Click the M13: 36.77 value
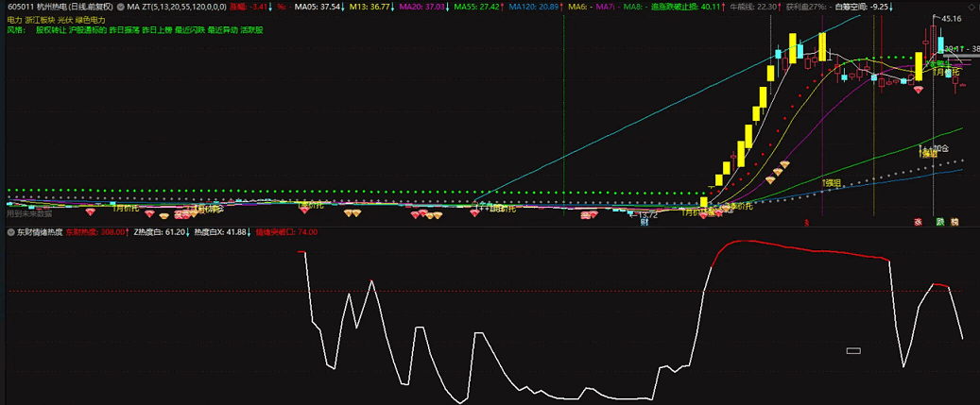This screenshot has height=405, width=980. 369,8
